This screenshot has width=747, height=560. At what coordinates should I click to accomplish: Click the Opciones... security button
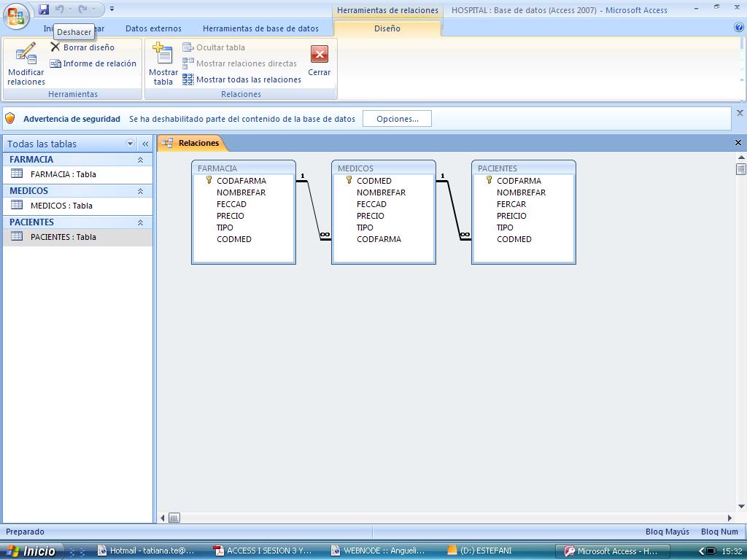[x=398, y=119]
